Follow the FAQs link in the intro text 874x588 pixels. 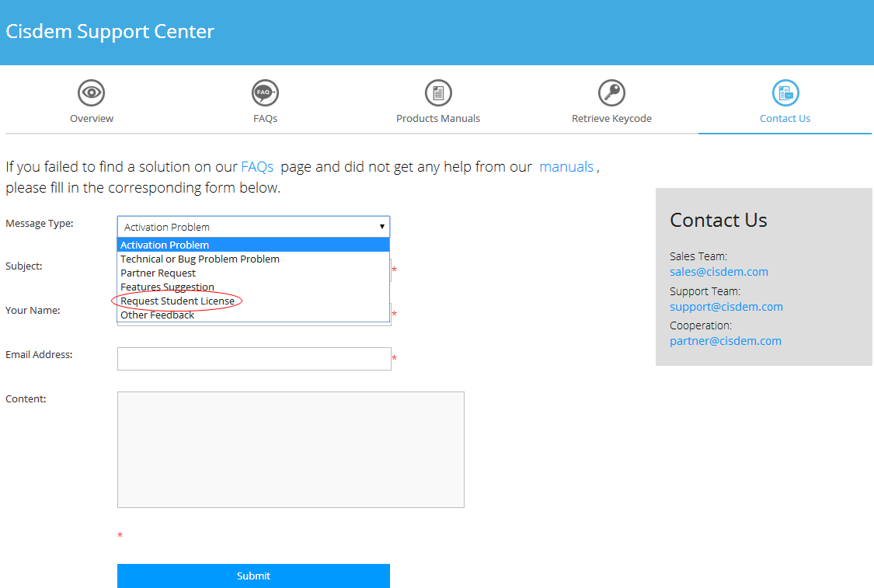point(257,167)
